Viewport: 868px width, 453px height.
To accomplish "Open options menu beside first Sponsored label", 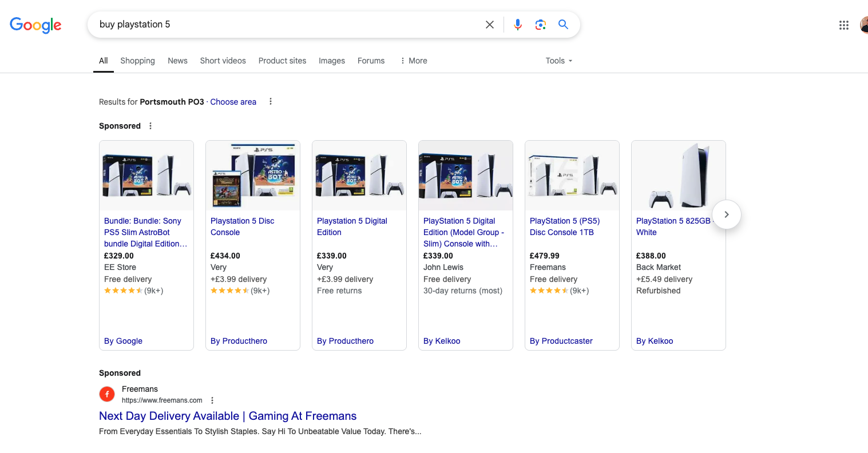I will coord(150,126).
